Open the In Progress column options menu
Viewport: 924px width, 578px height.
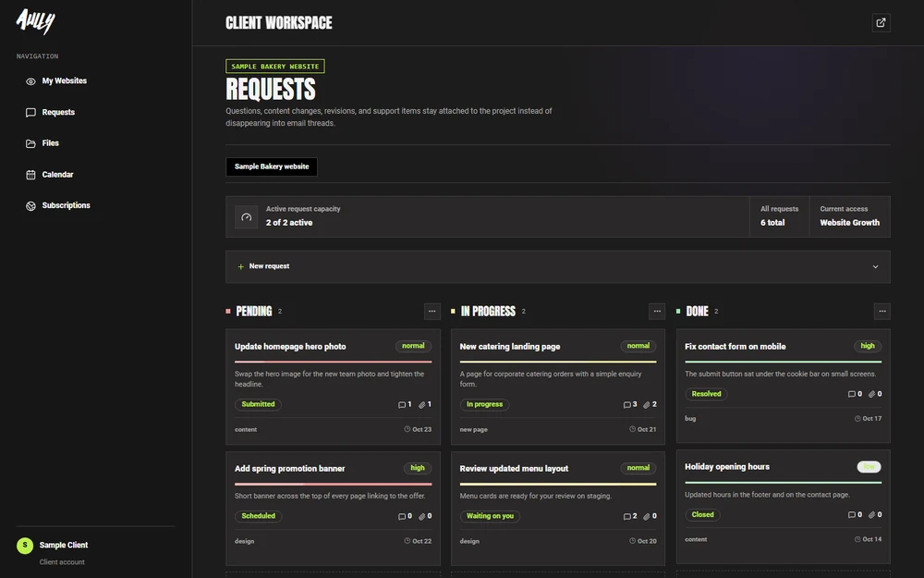(657, 312)
